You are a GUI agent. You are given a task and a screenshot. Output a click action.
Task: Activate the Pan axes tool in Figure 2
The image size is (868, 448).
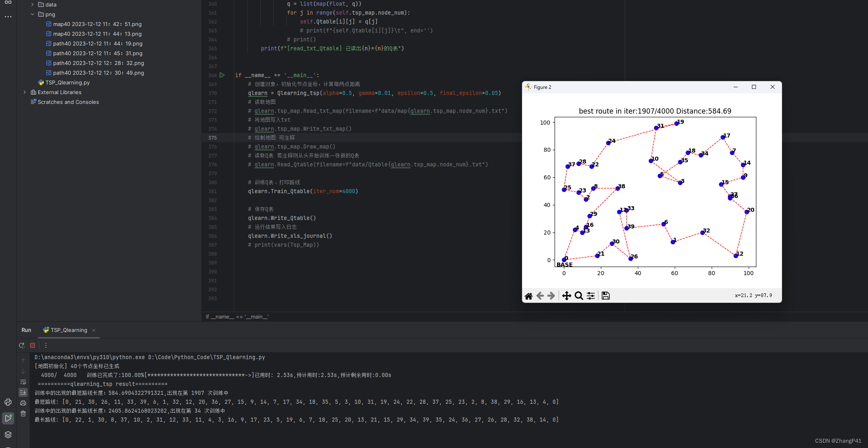coord(566,296)
